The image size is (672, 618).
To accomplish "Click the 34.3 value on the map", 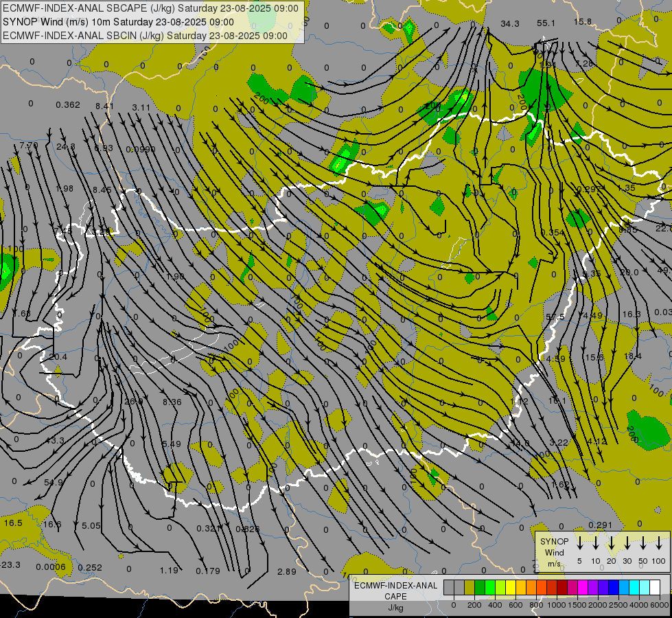I will point(510,23).
